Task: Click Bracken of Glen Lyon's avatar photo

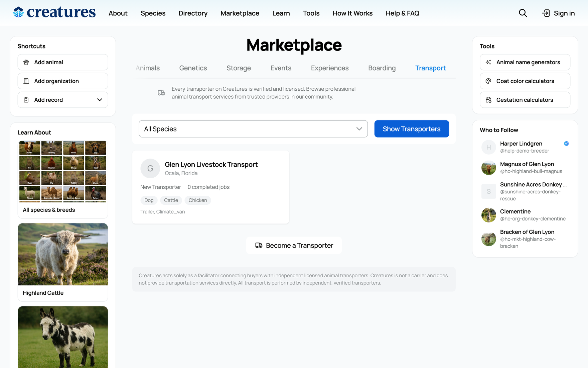Action: pos(489,239)
